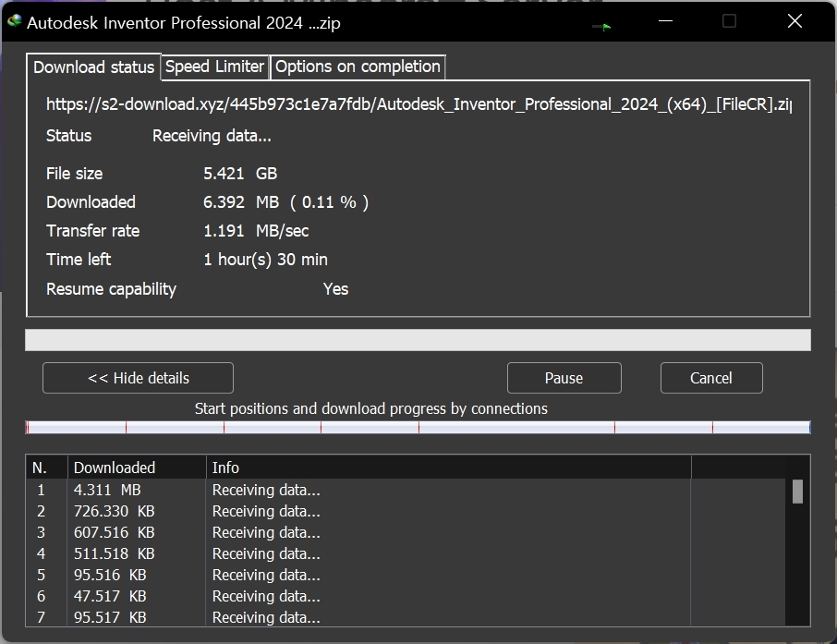The width and height of the screenshot is (837, 644).
Task: Click the Info column header
Action: tap(448, 468)
